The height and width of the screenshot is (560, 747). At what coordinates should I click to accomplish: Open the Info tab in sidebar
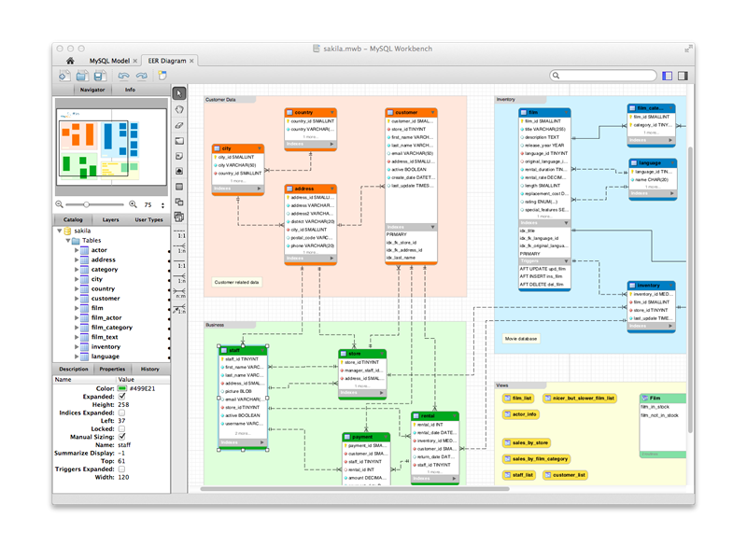coord(130,90)
